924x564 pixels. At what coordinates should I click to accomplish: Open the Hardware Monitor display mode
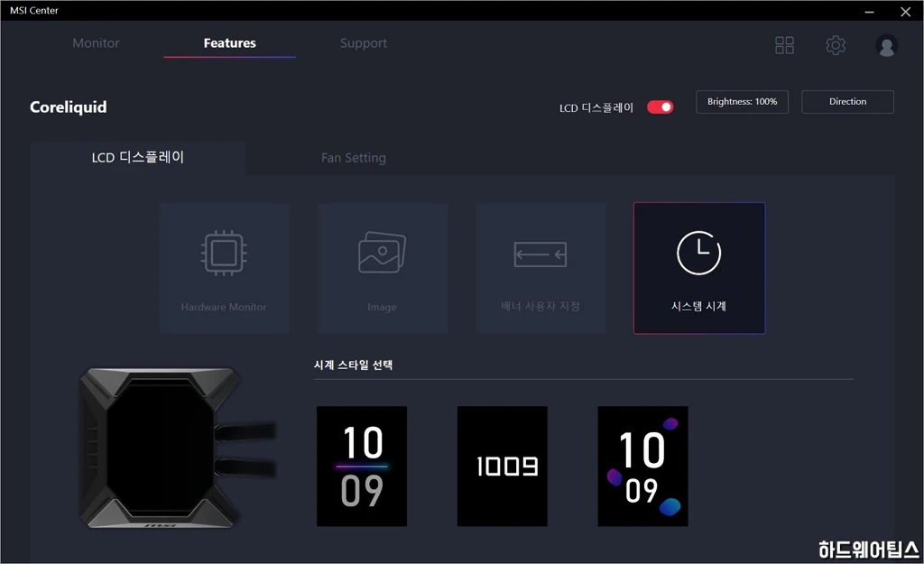tap(224, 269)
